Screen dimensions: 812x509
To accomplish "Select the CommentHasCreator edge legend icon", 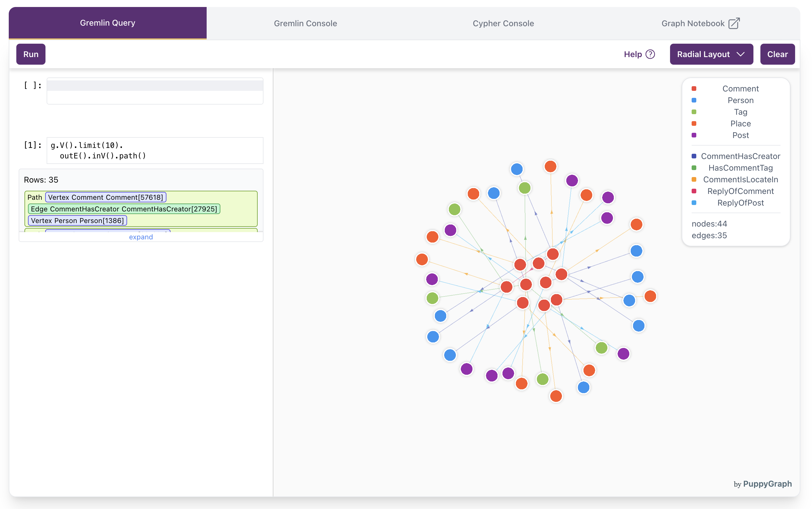I will 694,156.
